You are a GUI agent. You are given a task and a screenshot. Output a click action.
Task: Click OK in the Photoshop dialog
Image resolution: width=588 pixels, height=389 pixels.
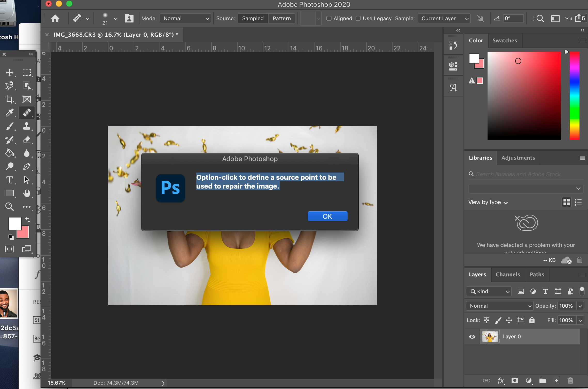[327, 216]
